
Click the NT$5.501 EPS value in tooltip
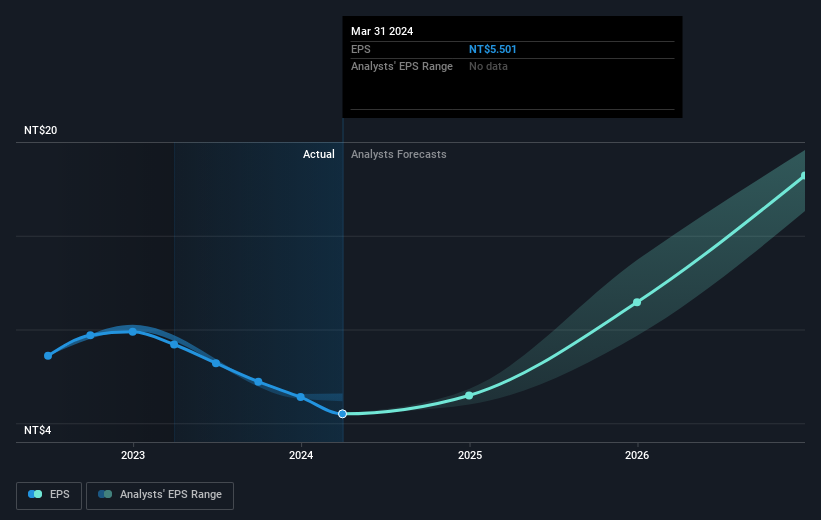pyautogui.click(x=492, y=49)
